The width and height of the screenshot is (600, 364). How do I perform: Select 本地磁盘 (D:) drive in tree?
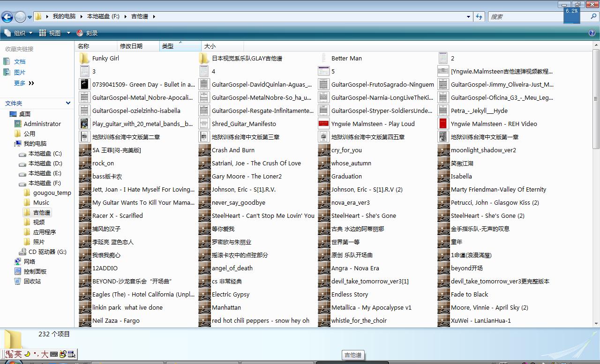click(40, 163)
